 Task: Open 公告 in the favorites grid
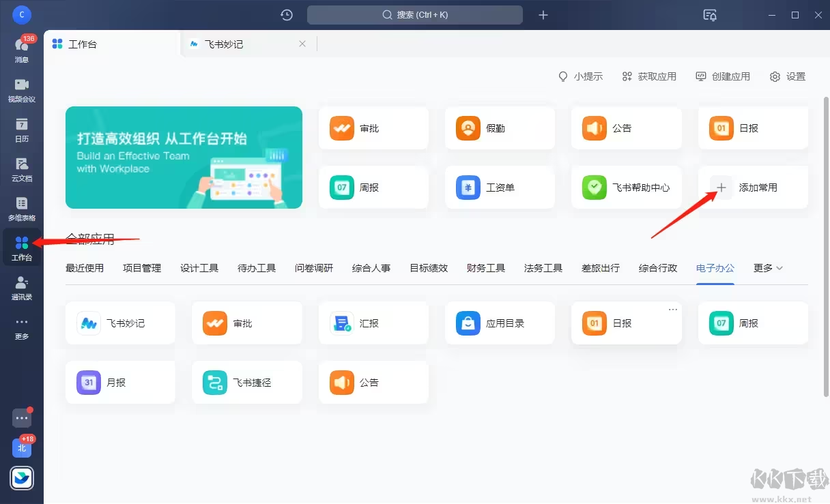click(x=627, y=128)
